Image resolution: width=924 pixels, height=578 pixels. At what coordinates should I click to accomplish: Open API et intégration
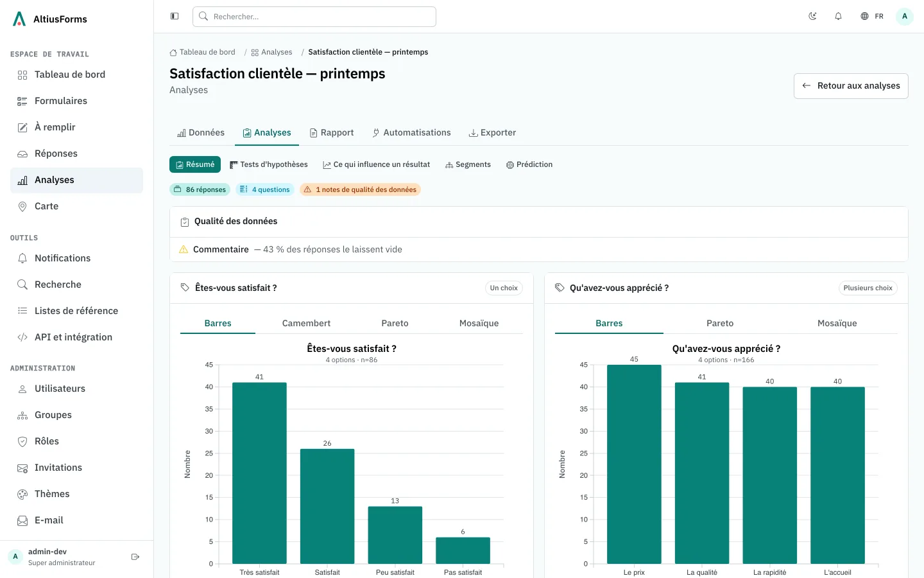coord(76,337)
